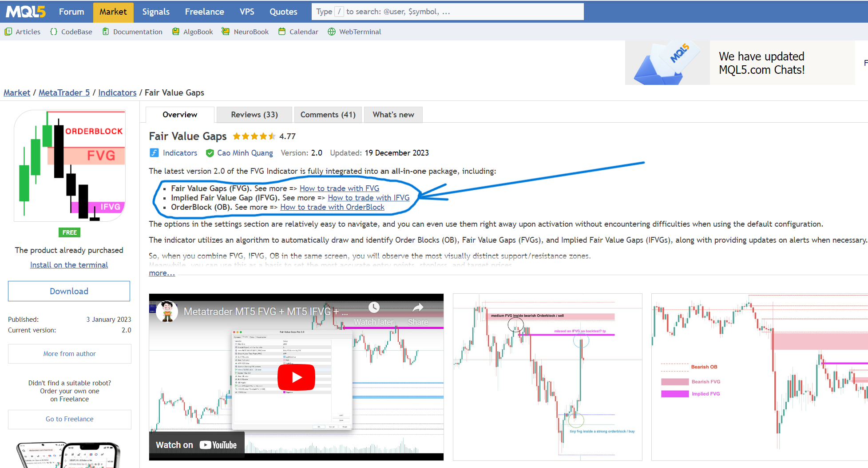Click the Indicators breadcrumb link

(x=117, y=92)
